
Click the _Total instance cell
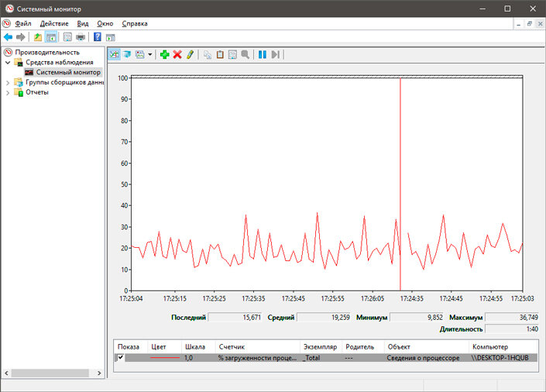coord(311,357)
